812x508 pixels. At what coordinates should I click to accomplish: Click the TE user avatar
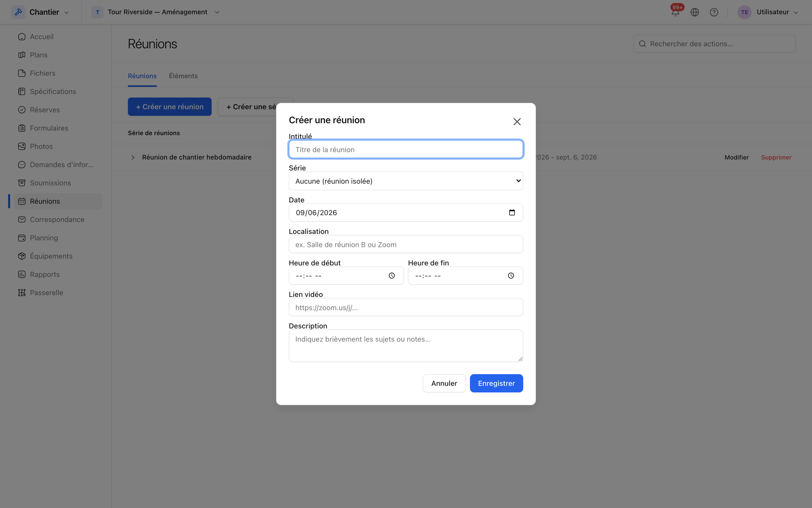tap(744, 12)
